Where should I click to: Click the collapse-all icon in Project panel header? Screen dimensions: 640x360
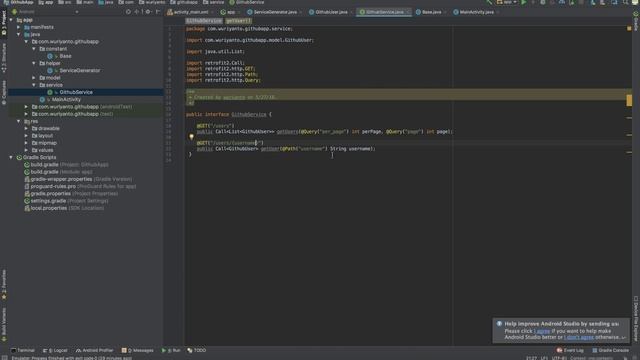click(137, 12)
